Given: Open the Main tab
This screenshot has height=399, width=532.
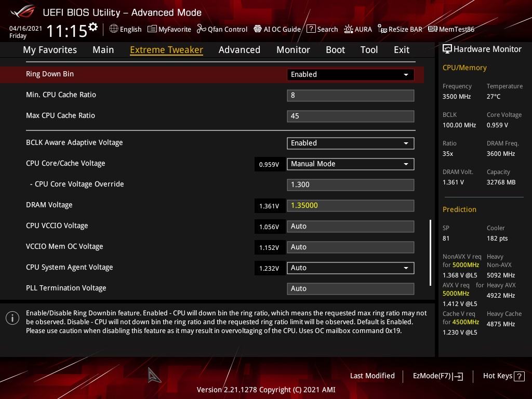Looking at the screenshot, I should coord(103,50).
